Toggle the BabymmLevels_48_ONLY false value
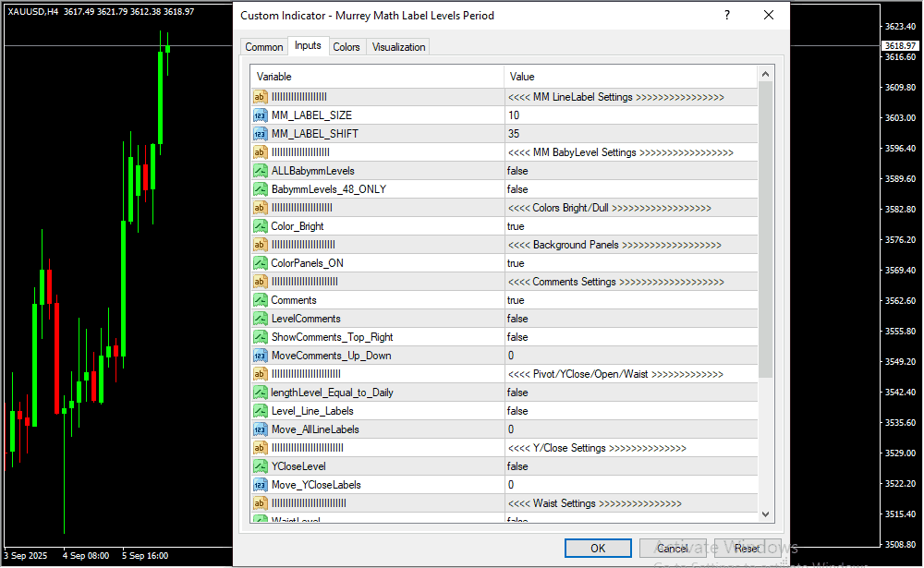This screenshot has width=924, height=568. point(628,189)
